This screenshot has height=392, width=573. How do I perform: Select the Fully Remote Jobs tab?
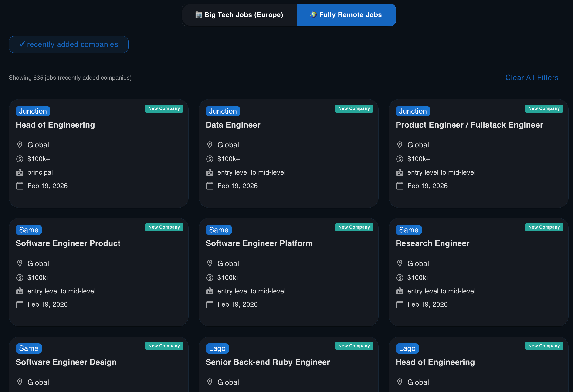click(x=346, y=15)
